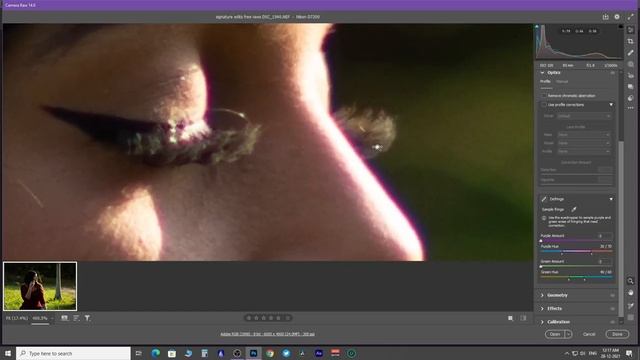640x360 pixels.
Task: Open Camera Raw preferences gear
Action: [x=617, y=17]
